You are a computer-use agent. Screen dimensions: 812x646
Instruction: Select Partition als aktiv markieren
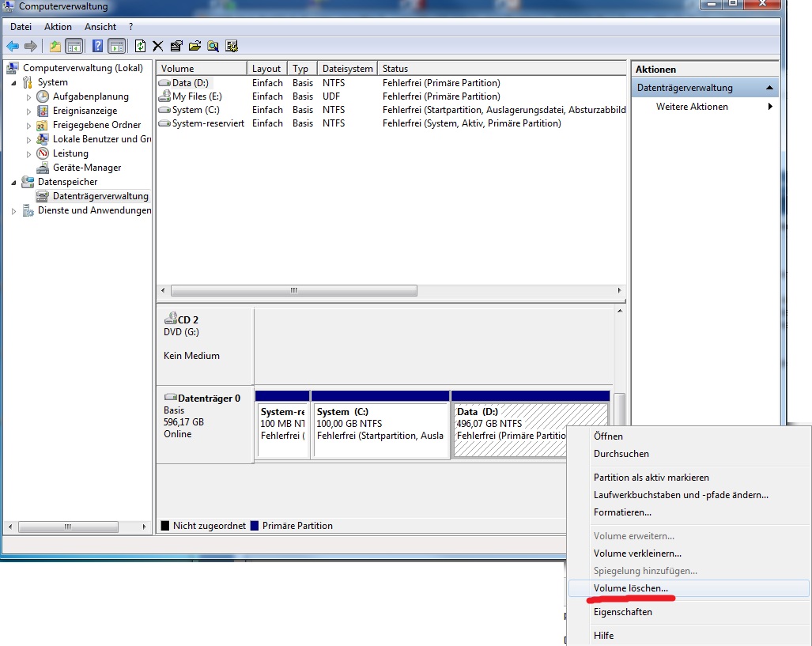click(688, 478)
